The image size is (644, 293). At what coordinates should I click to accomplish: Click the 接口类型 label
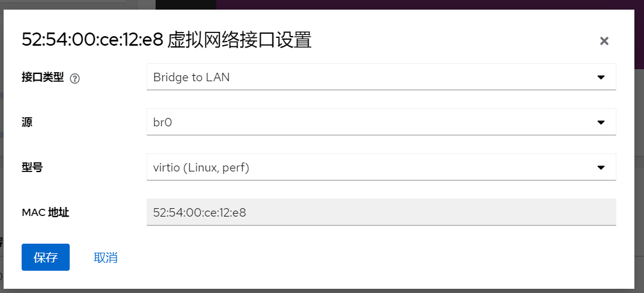point(42,77)
